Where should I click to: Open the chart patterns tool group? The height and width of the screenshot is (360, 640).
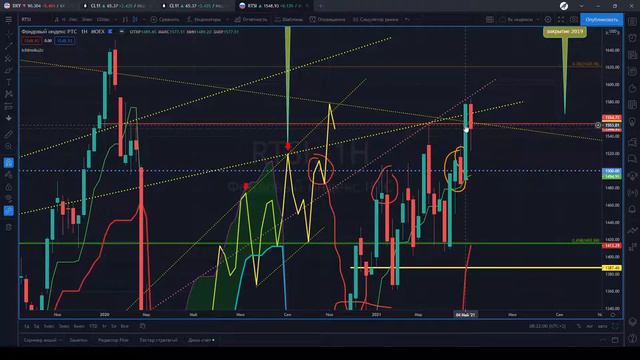click(9, 94)
